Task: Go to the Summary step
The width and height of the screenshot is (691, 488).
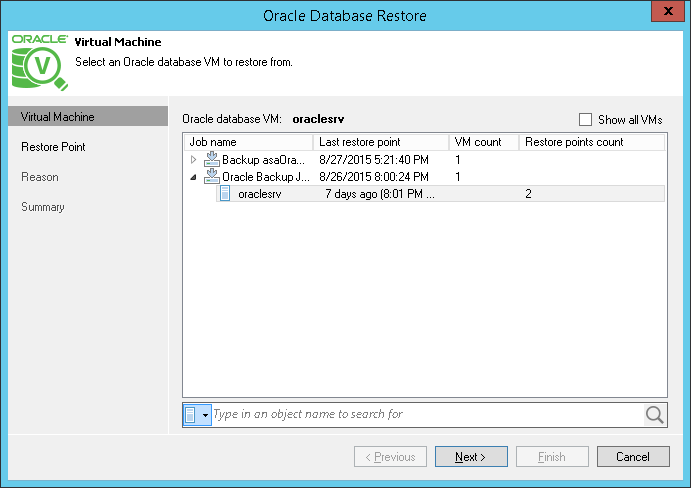Action: (x=43, y=207)
